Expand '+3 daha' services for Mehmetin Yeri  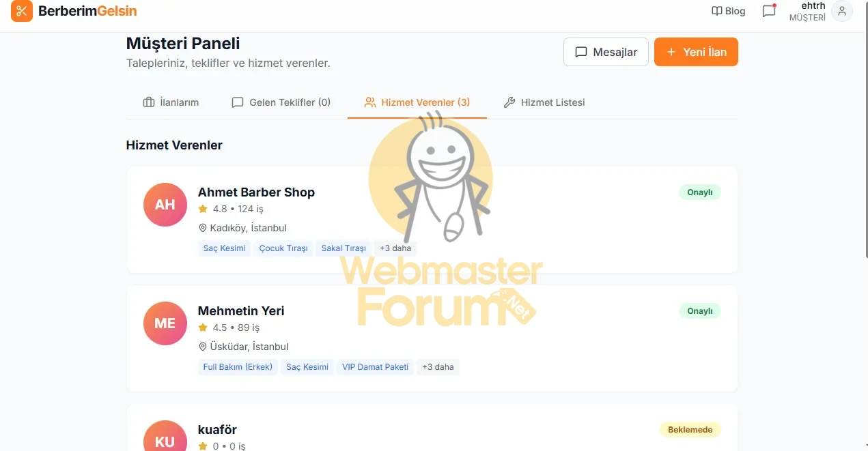(x=438, y=367)
